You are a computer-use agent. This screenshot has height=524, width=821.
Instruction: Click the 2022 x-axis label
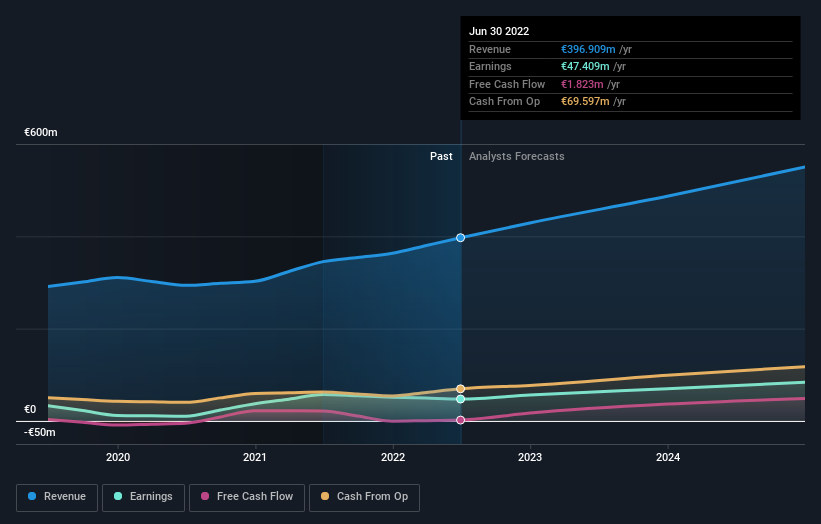tap(393, 457)
